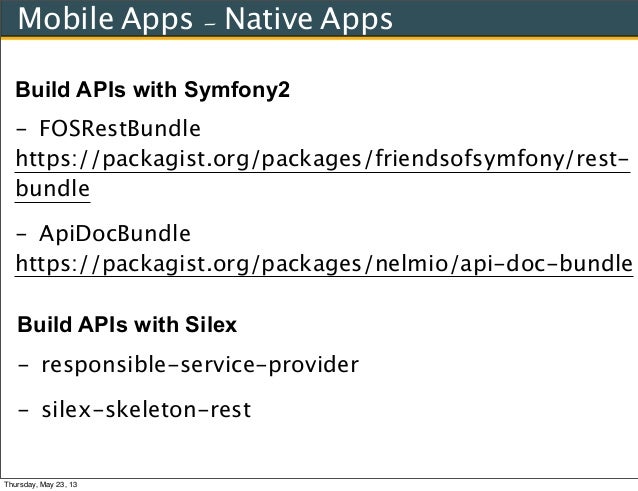This screenshot has width=638, height=491.
Task: Select the "responsible-service-provider" bullet text
Action: (200, 365)
